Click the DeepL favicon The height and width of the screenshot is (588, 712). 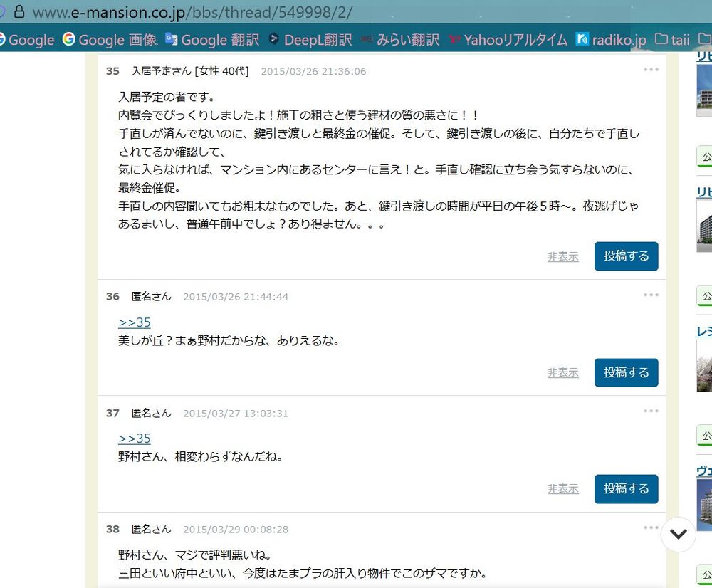tap(274, 39)
